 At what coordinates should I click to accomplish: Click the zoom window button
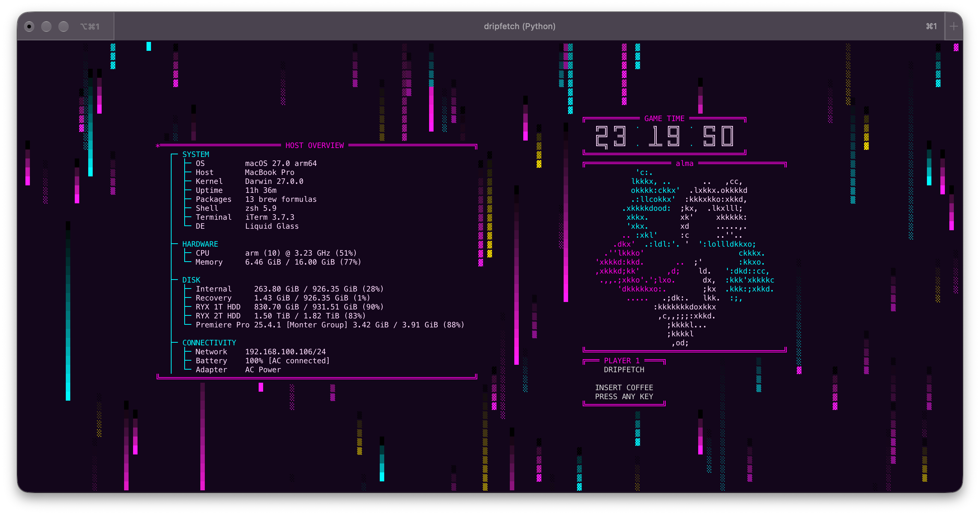pyautogui.click(x=64, y=26)
